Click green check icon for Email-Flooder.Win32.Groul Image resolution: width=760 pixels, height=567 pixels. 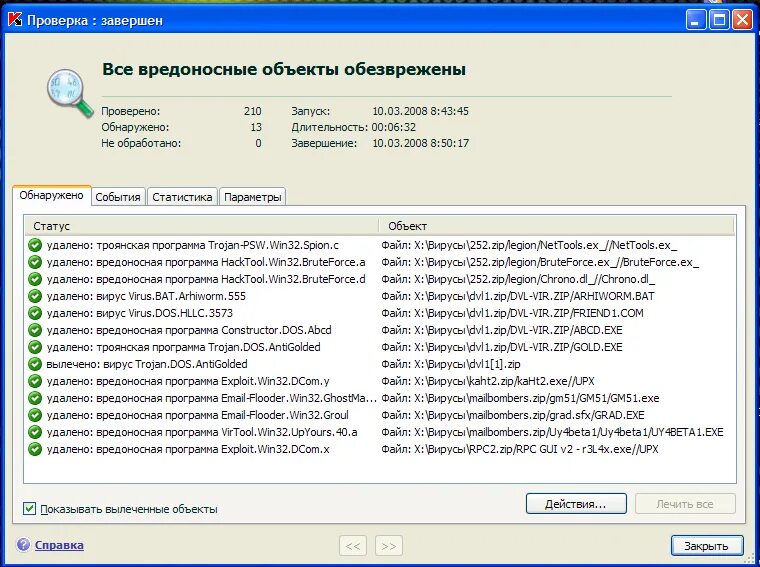click(x=35, y=415)
